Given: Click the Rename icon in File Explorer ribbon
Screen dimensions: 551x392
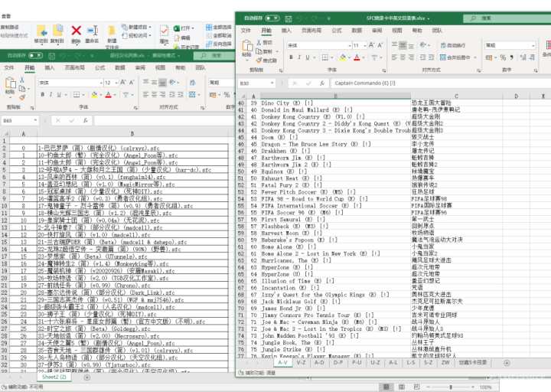Looking at the screenshot, I should 93,31.
